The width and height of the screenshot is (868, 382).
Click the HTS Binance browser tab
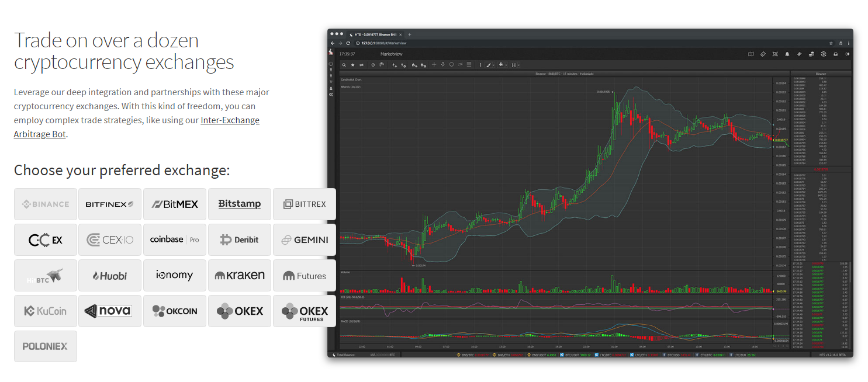point(376,35)
